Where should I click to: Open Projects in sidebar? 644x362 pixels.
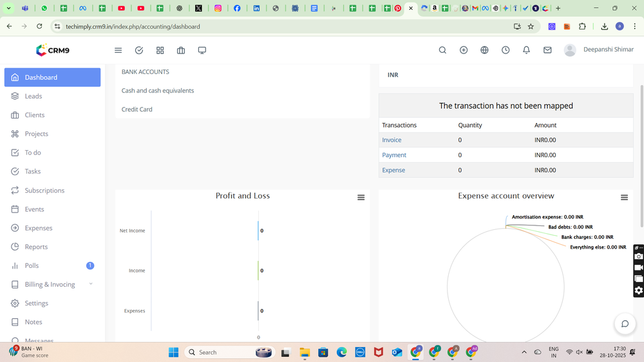53,133
